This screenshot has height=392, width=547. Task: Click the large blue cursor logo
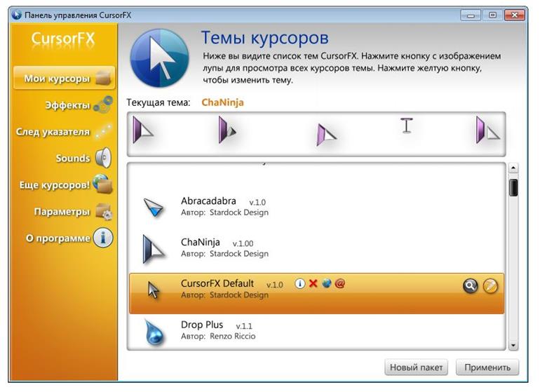coord(159,58)
